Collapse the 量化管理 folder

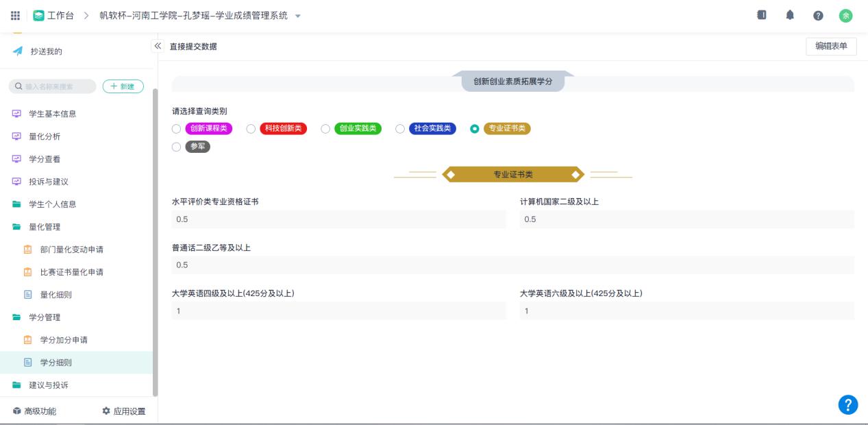pyautogui.click(x=41, y=227)
